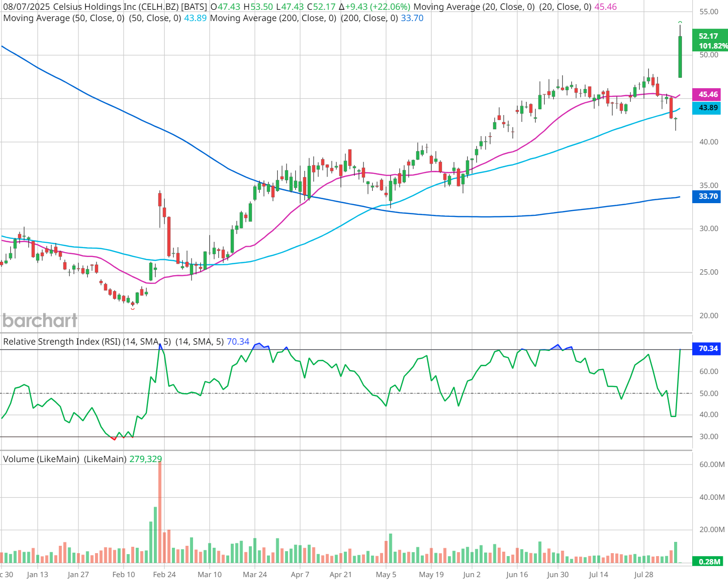Click the May 5 date label
728x583 pixels.
pos(386,575)
